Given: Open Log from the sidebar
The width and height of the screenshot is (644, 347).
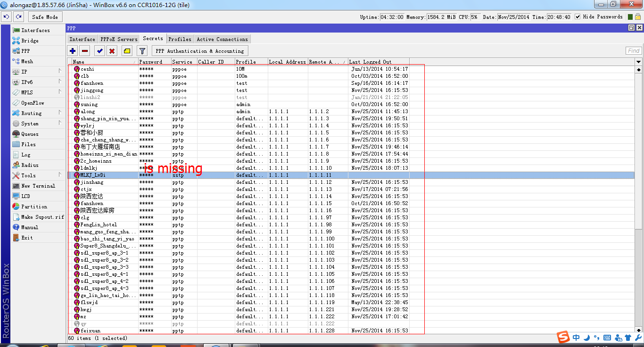Looking at the screenshot, I should [x=38, y=155].
